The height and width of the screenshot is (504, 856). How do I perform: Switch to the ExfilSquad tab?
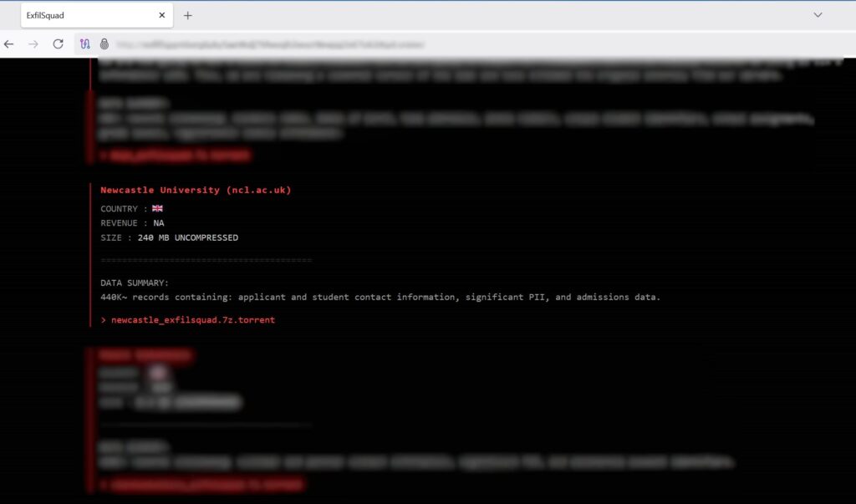point(97,15)
